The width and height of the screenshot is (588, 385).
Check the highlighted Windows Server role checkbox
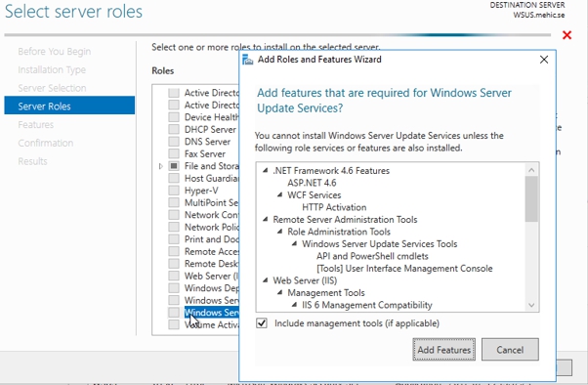(x=174, y=313)
